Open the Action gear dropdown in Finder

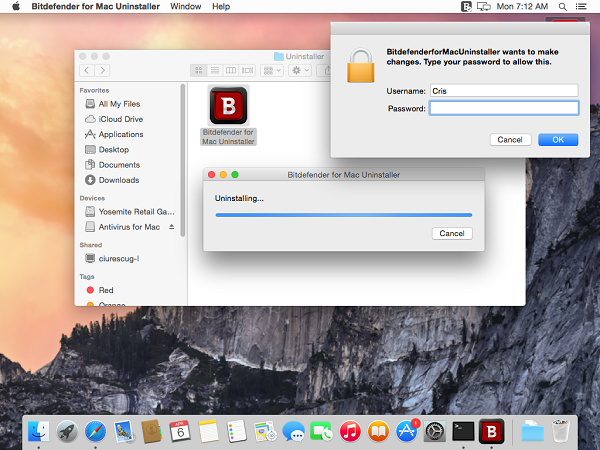tap(300, 71)
